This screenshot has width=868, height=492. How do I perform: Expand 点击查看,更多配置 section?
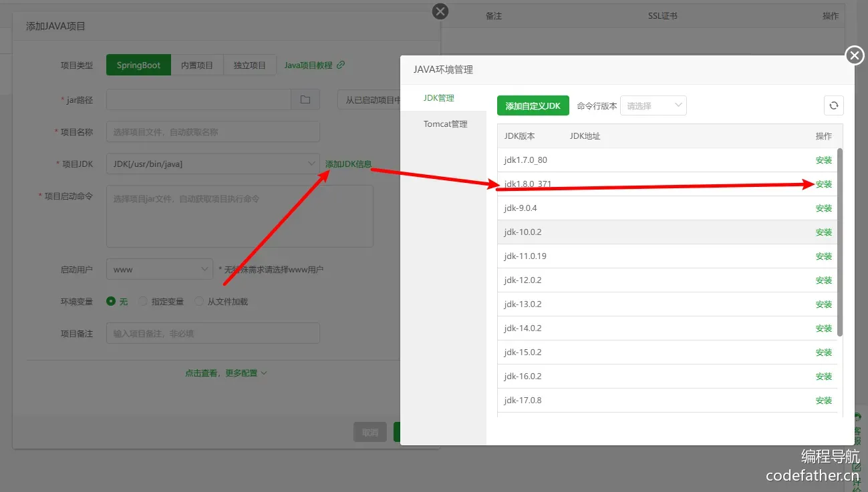tap(226, 373)
